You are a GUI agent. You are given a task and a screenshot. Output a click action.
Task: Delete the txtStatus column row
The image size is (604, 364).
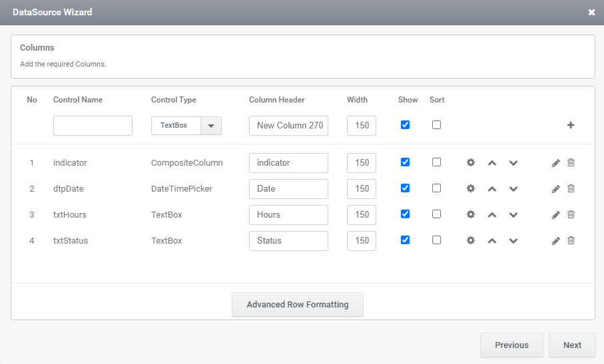click(571, 240)
